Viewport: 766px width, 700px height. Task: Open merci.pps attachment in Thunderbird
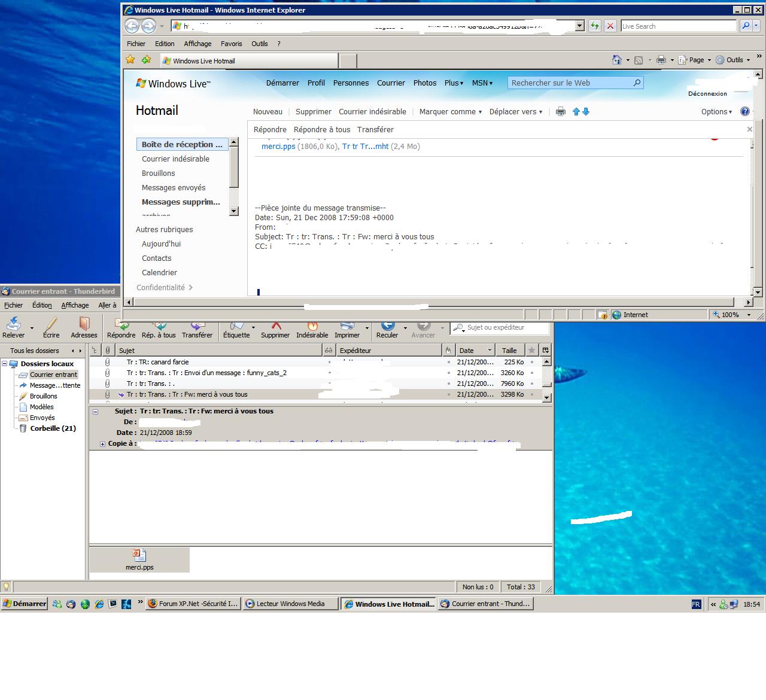139,560
